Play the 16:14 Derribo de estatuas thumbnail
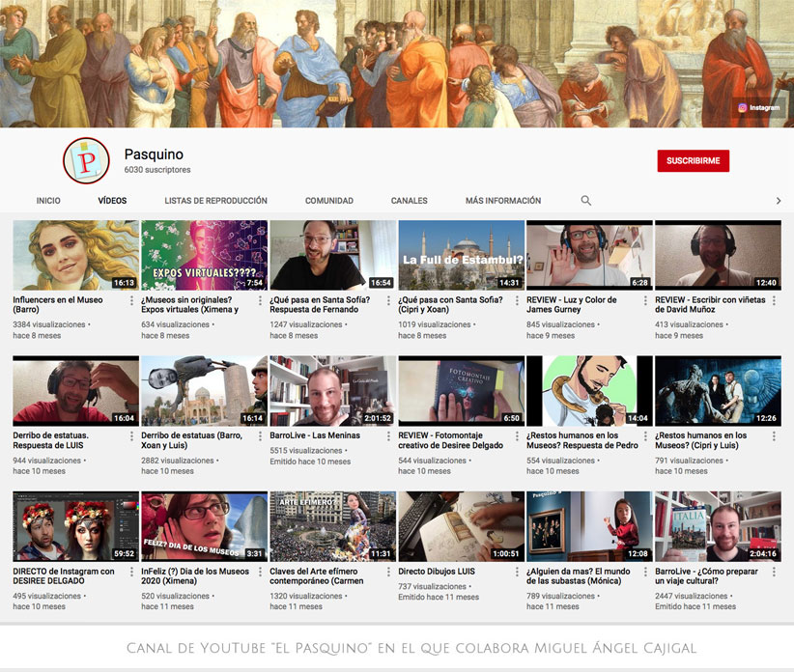The image size is (794, 672). point(204,391)
